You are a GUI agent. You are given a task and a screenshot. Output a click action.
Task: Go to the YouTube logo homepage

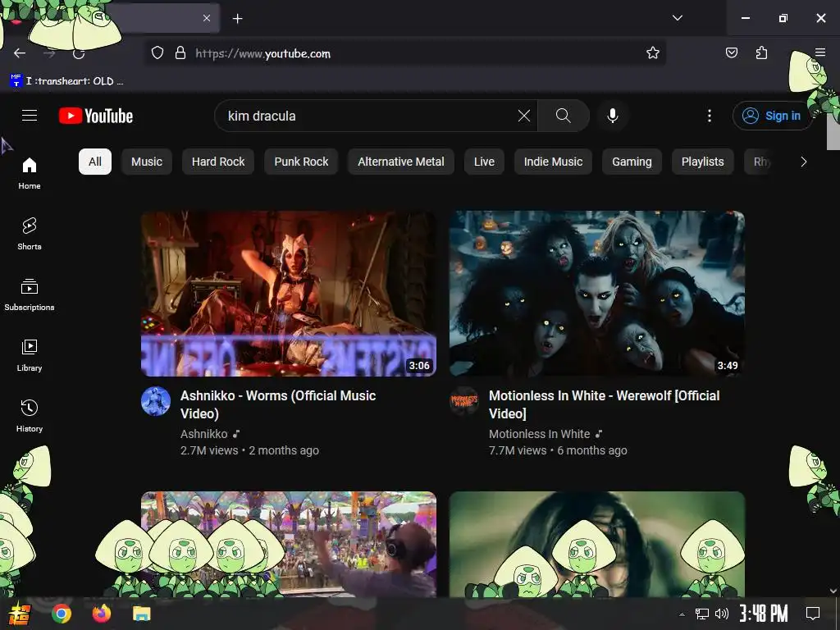96,116
